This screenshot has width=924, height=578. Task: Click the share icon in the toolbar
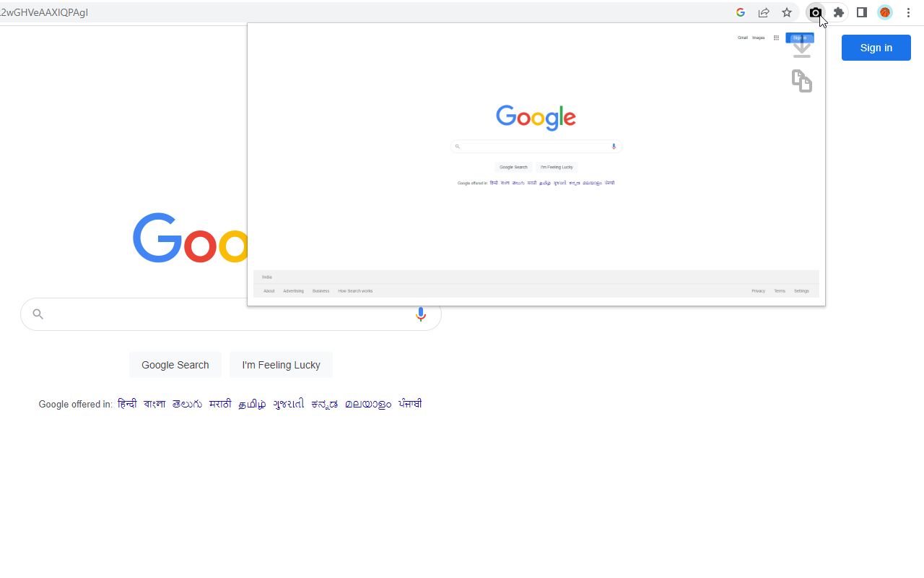click(763, 12)
